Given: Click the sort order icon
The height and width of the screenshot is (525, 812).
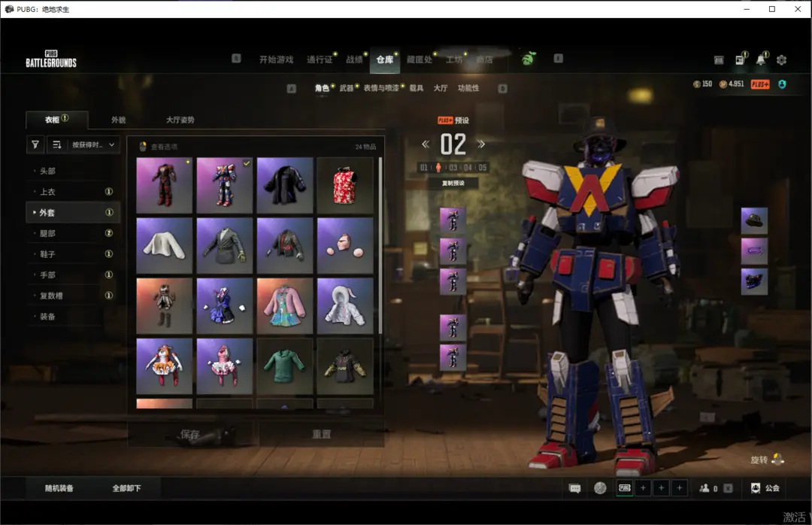Looking at the screenshot, I should 57,144.
